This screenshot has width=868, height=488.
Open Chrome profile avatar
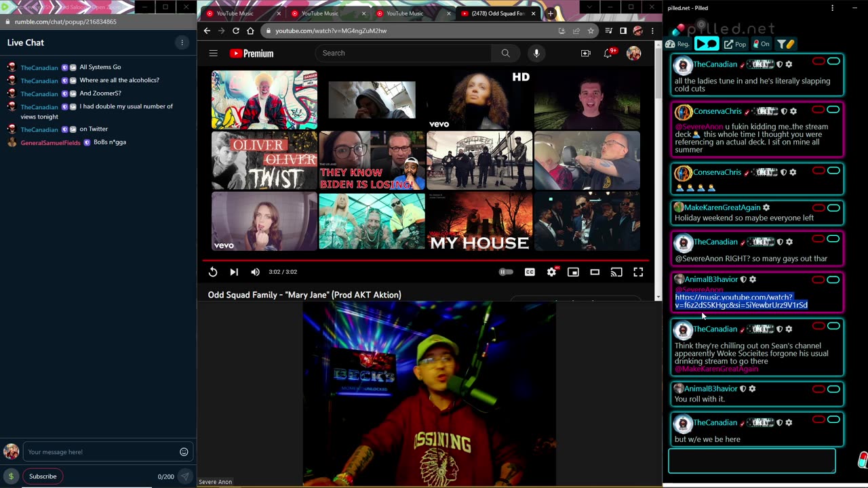(637, 30)
